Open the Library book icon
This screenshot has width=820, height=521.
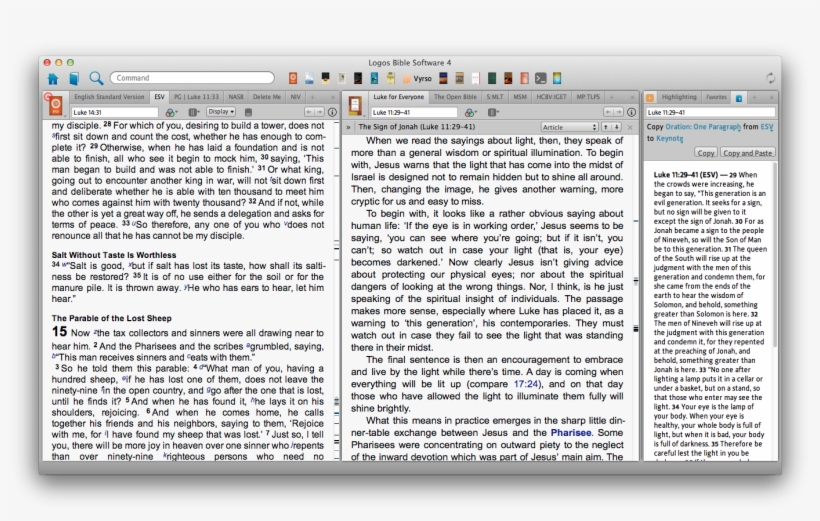coord(74,78)
